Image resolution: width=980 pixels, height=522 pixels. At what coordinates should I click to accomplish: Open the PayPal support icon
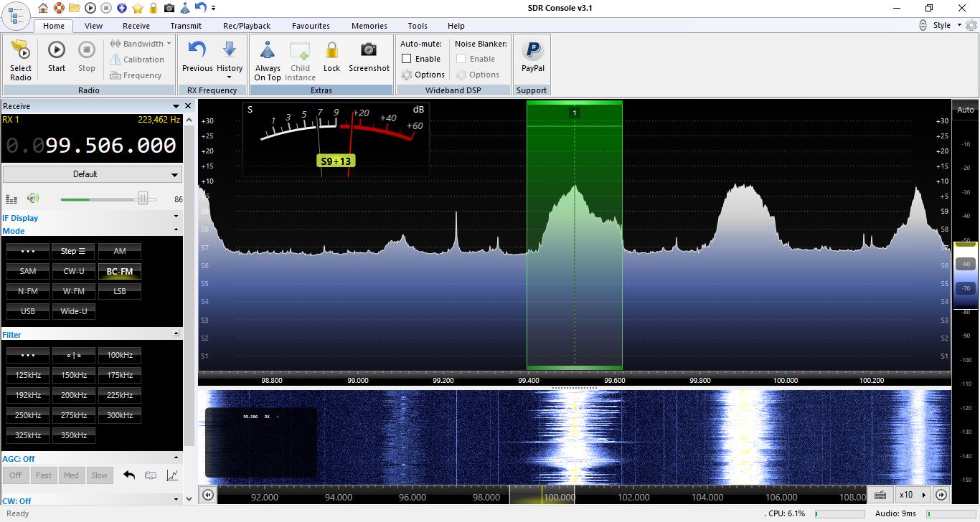[532, 51]
